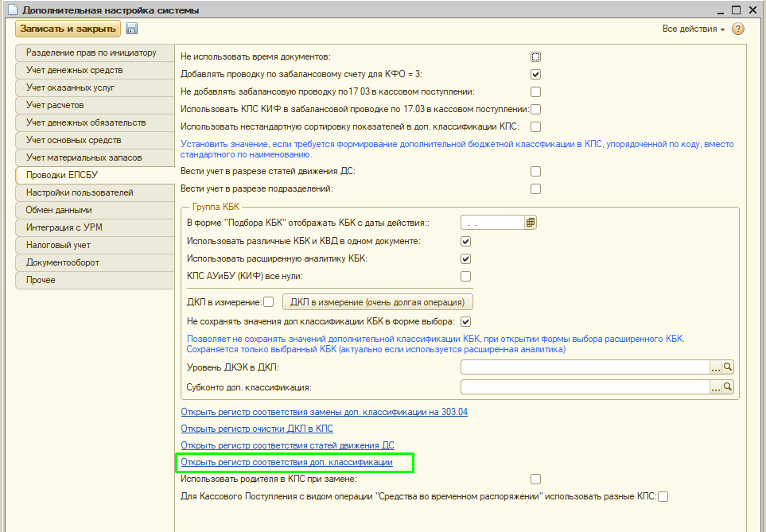Viewport: 766px width, 532px height.
Task: Click the document icon in title bar
Action: click(10, 10)
